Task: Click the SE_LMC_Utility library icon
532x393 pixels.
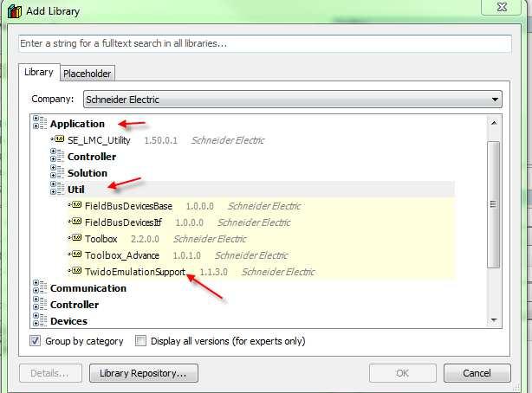Action: pos(58,139)
